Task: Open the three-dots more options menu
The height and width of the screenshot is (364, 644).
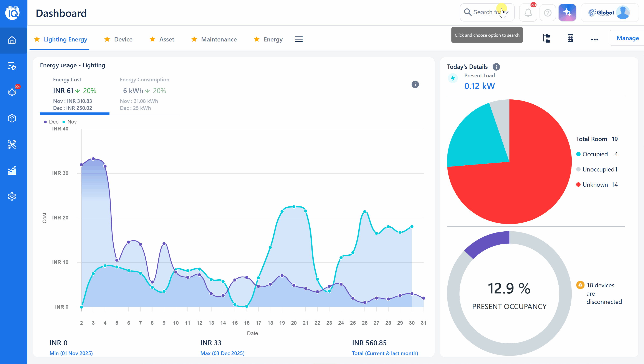Action: pos(594,39)
